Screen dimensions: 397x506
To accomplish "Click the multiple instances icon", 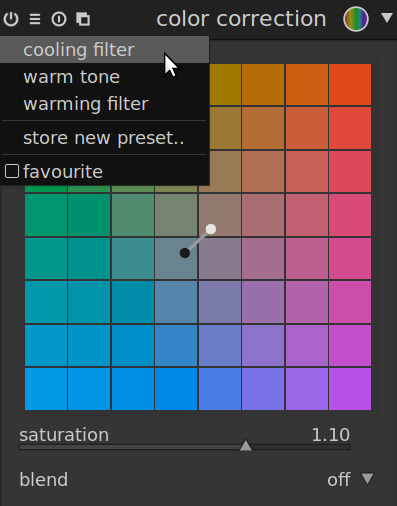I will pos(83,19).
